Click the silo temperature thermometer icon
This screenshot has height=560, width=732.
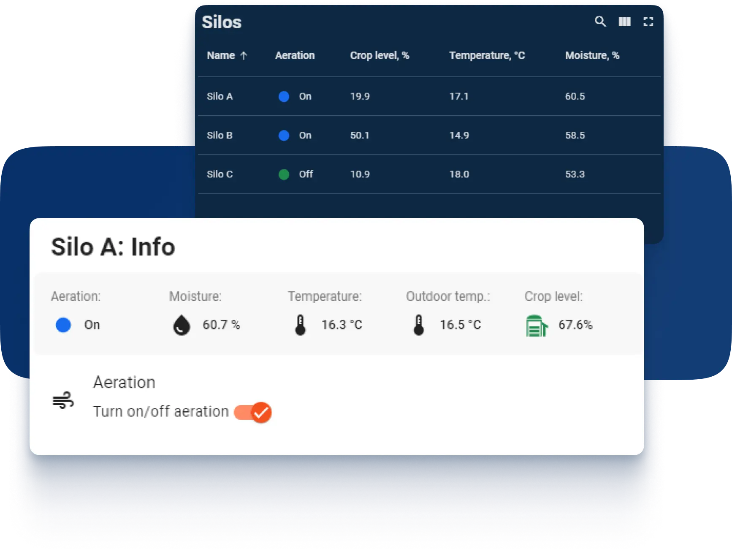(x=300, y=325)
